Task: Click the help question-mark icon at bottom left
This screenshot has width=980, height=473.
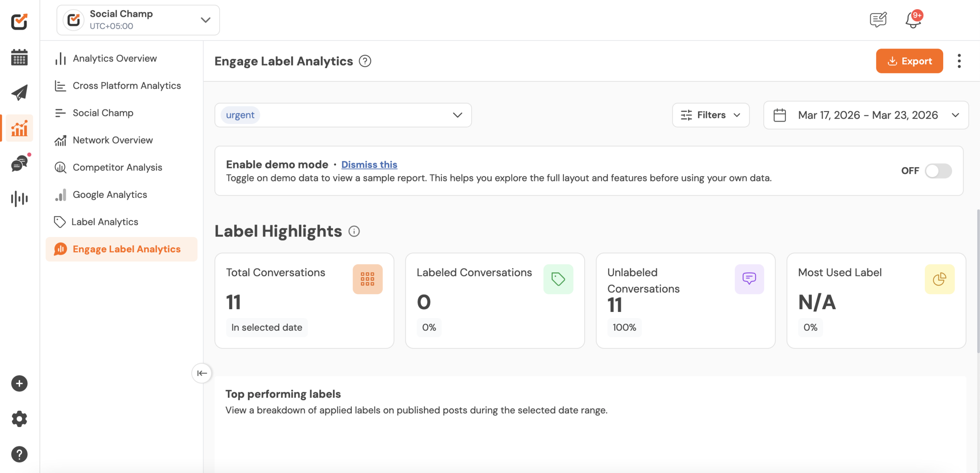Action: (19, 454)
